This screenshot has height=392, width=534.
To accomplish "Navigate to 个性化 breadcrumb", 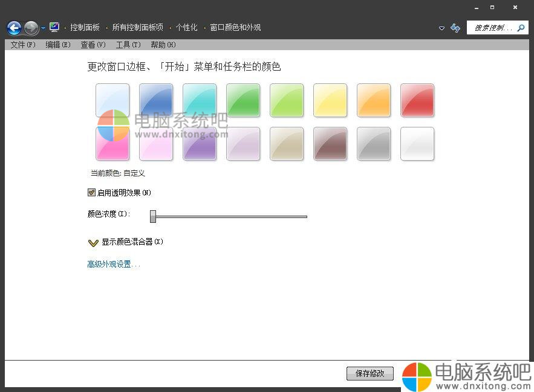I will [x=187, y=27].
